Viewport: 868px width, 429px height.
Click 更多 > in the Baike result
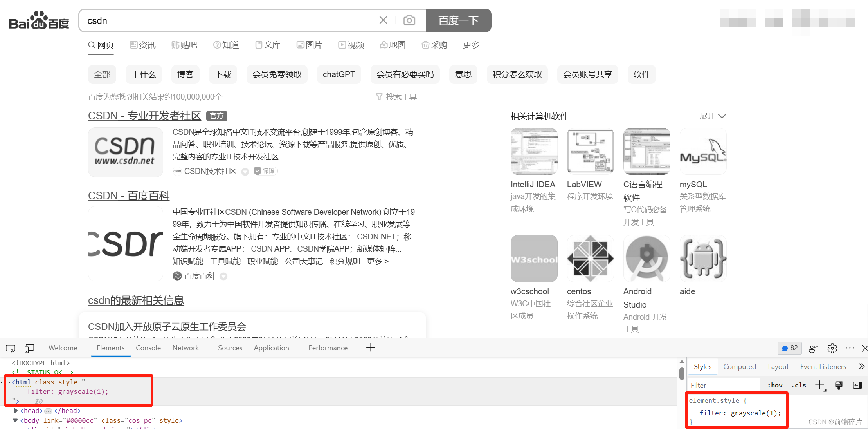click(x=378, y=261)
